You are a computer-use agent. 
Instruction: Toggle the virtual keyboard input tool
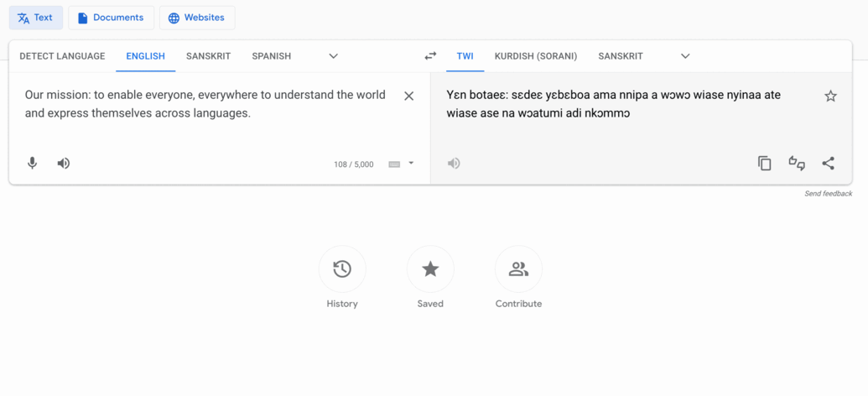[x=394, y=164]
